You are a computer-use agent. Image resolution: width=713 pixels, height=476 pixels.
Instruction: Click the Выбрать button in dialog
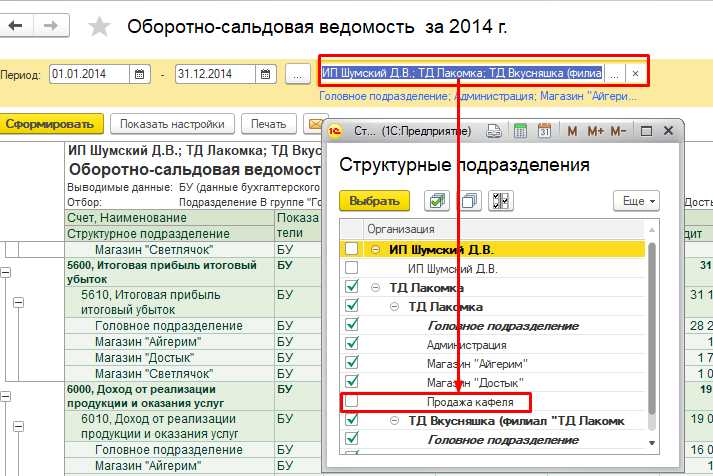[374, 201]
